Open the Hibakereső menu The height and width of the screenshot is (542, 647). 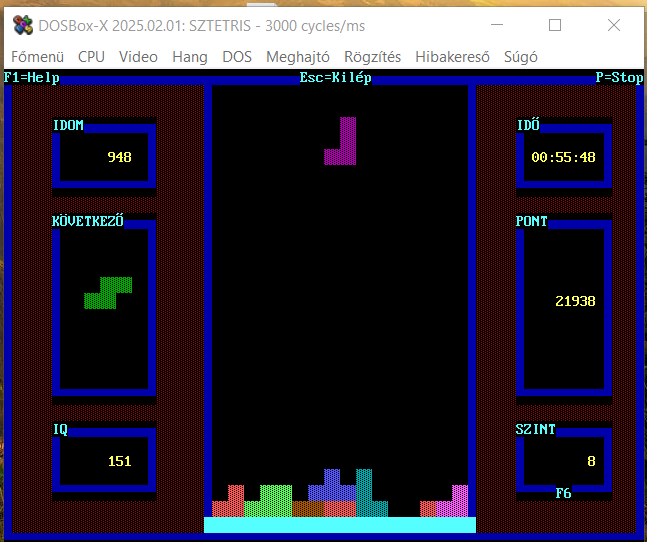click(452, 57)
